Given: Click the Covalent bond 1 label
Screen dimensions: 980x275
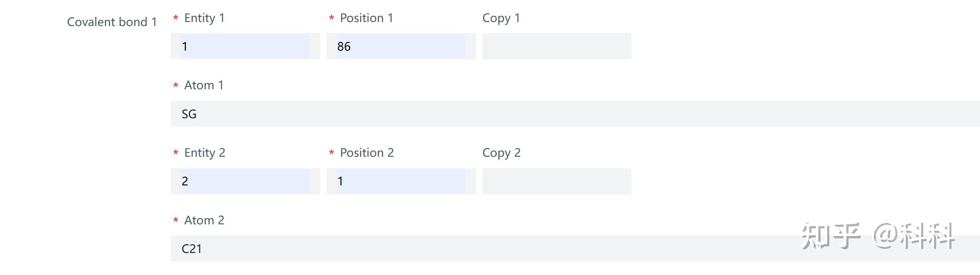Looking at the screenshot, I should coord(112,22).
